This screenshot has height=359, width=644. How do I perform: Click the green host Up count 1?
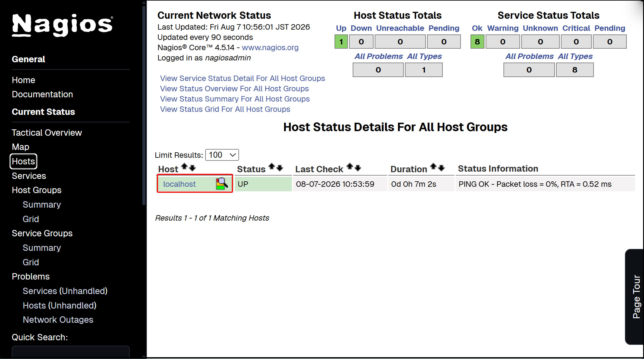pos(341,42)
